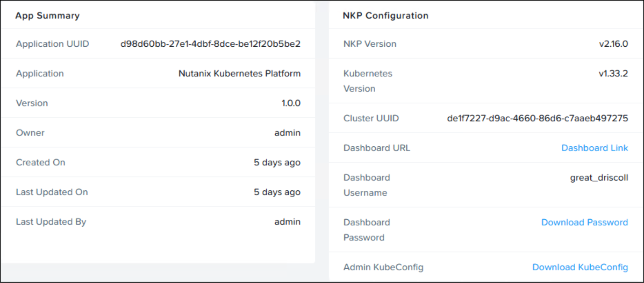The image size is (644, 283).
Task: Click the Owner label
Action: pyautogui.click(x=30, y=133)
